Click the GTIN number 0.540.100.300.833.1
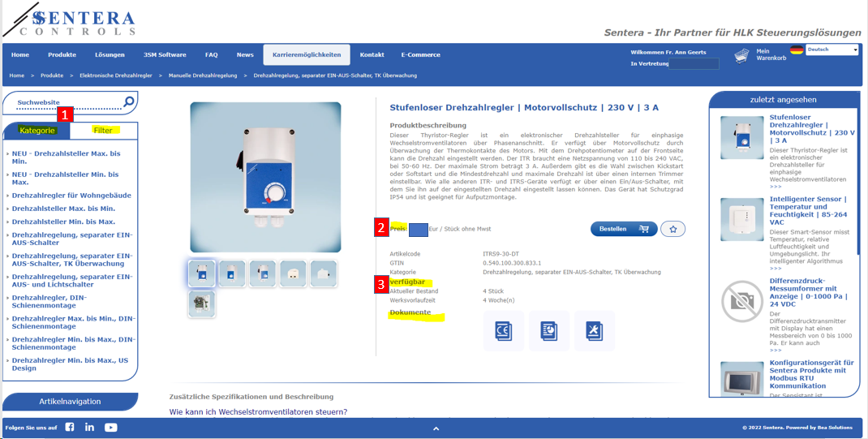 512,263
